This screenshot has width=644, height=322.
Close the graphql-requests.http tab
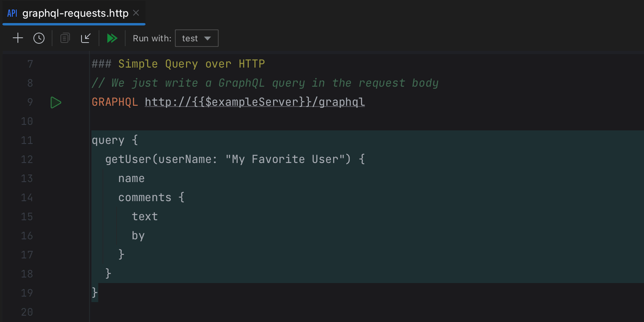tap(136, 13)
